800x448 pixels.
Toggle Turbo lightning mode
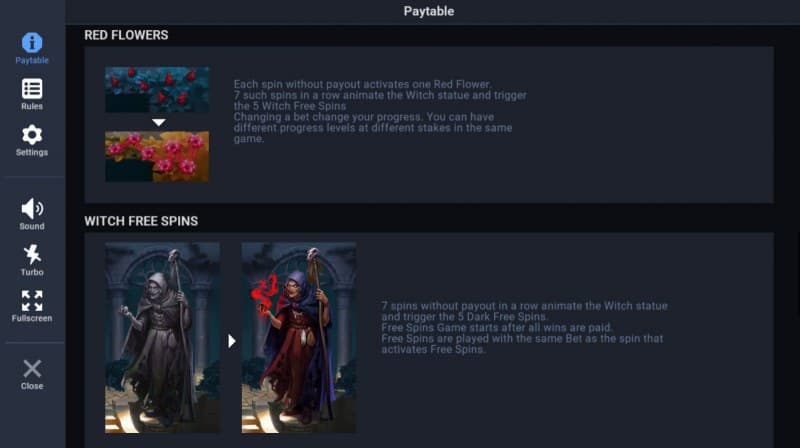click(32, 255)
